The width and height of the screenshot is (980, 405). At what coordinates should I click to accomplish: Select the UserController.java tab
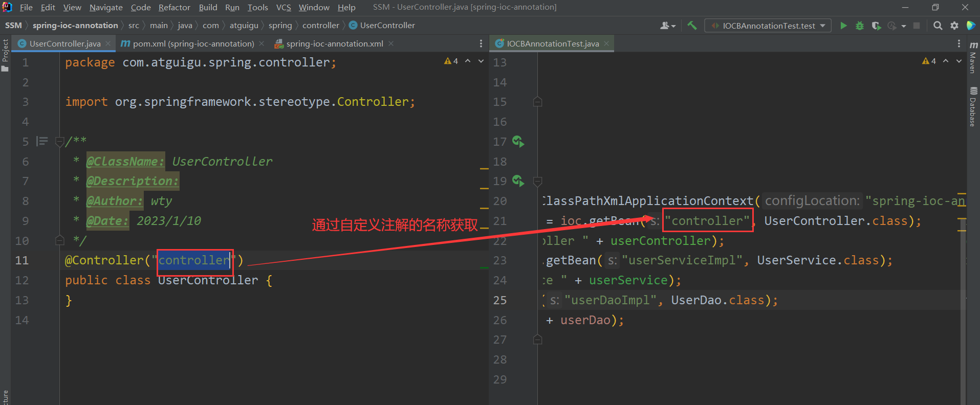65,44
